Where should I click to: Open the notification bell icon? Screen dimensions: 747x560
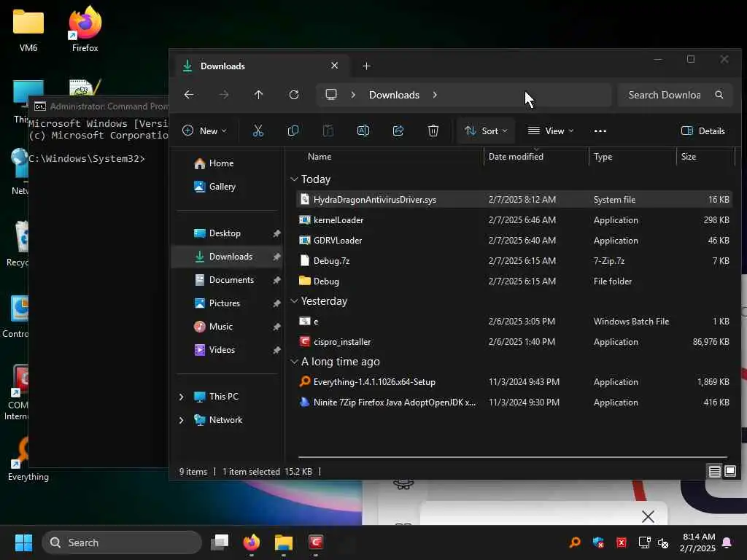tap(727, 542)
